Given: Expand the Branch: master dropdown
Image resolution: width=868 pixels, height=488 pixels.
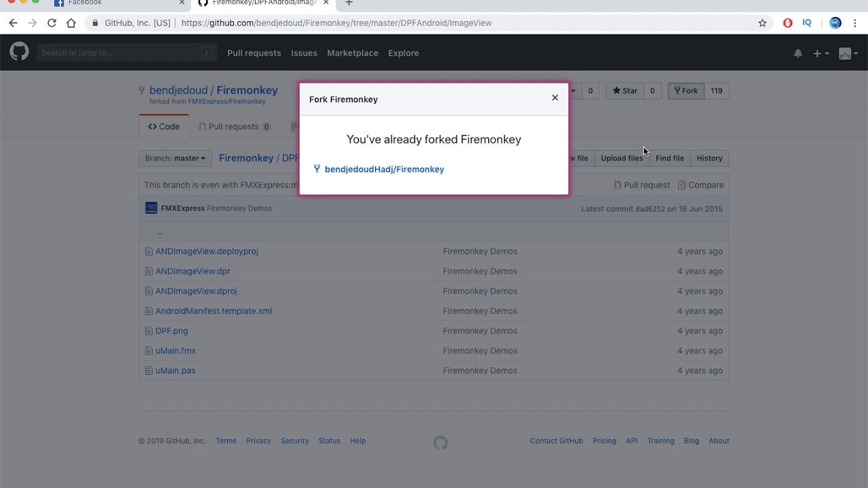Looking at the screenshot, I should pos(175,158).
